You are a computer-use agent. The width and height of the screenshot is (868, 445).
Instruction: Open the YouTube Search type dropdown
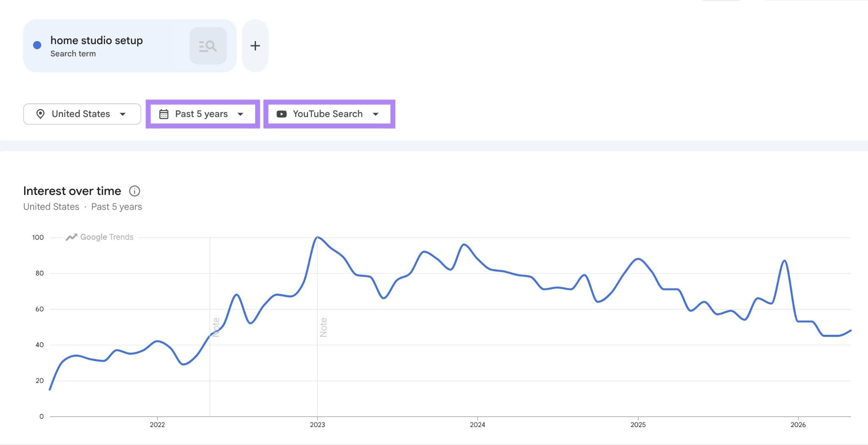(329, 114)
